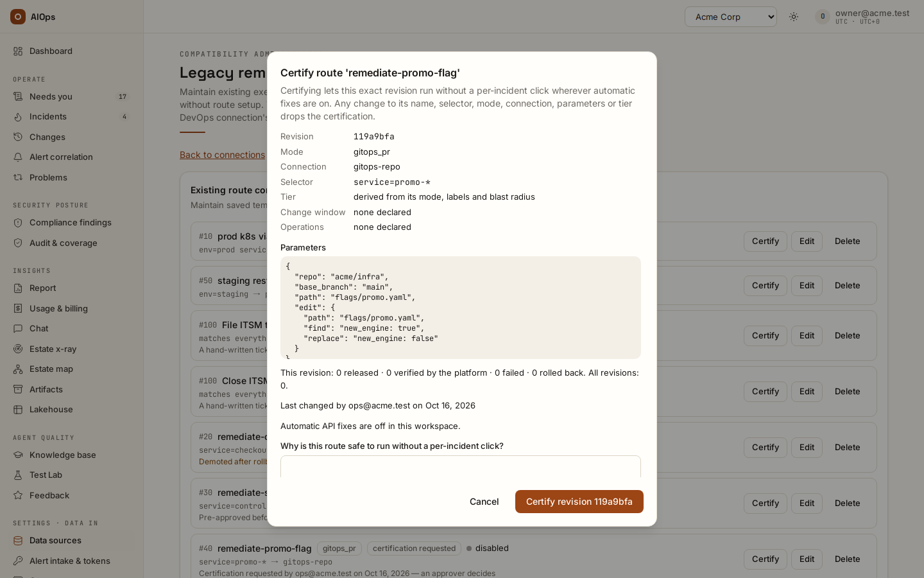Edit the staging route row

[807, 286]
